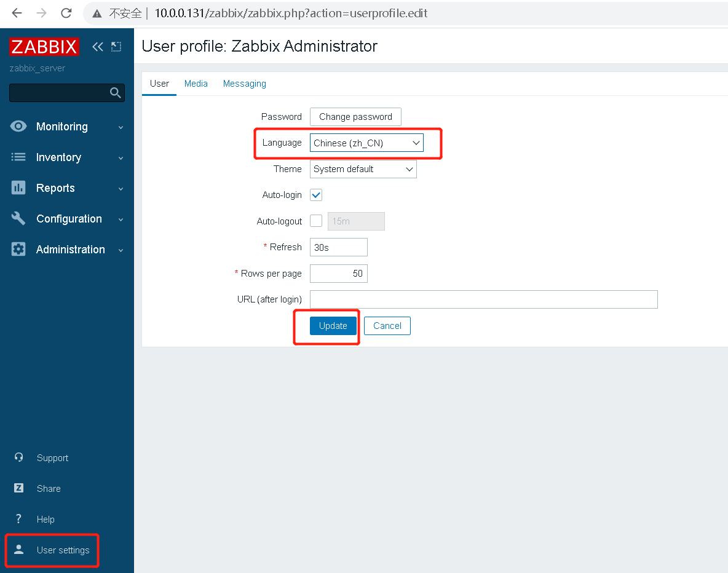This screenshot has width=728, height=573.
Task: Click the page title User profile heading
Action: coord(259,46)
